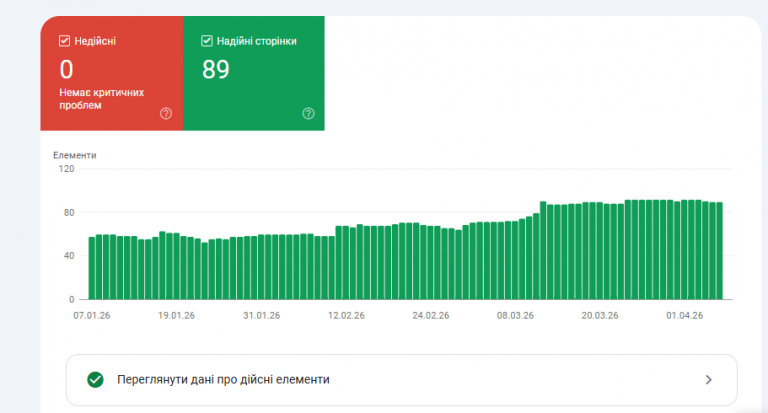768x413 pixels.
Task: Uncheck the Надійні сторінки checkbox
Action: coord(207,41)
